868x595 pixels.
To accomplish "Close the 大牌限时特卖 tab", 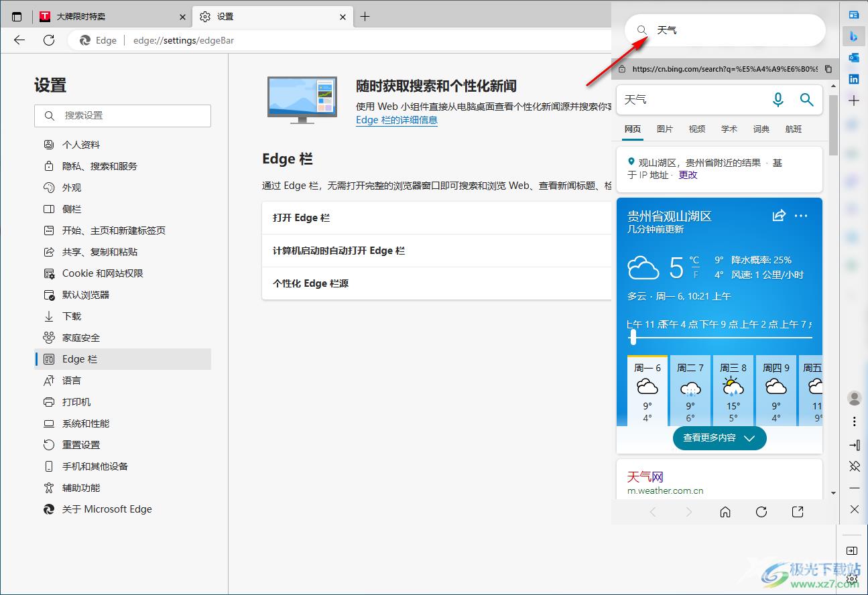I will coord(183,17).
